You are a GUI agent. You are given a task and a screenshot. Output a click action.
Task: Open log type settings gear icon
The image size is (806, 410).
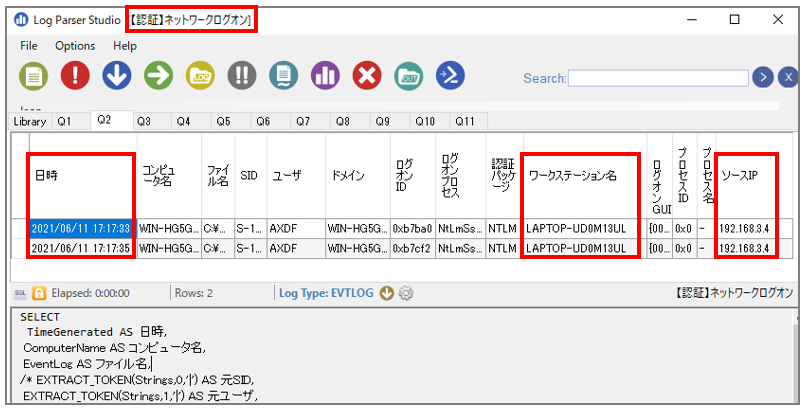406,293
